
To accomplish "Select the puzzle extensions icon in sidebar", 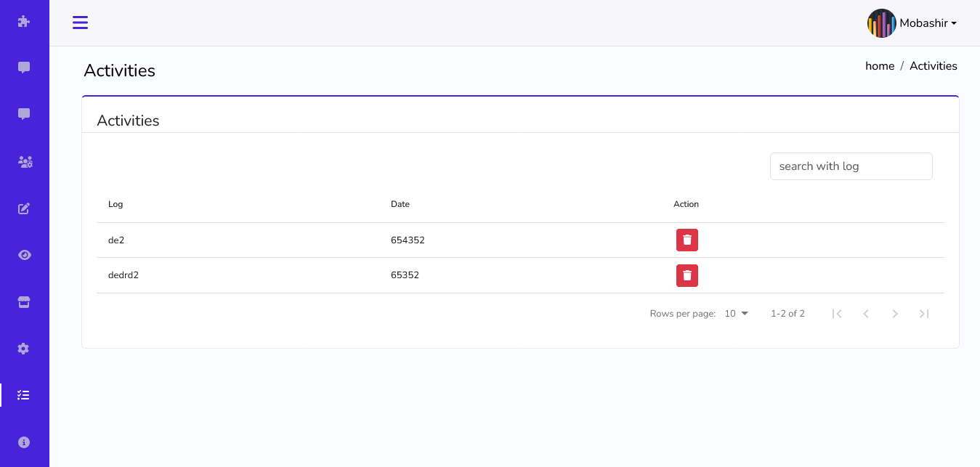I will coord(24,22).
